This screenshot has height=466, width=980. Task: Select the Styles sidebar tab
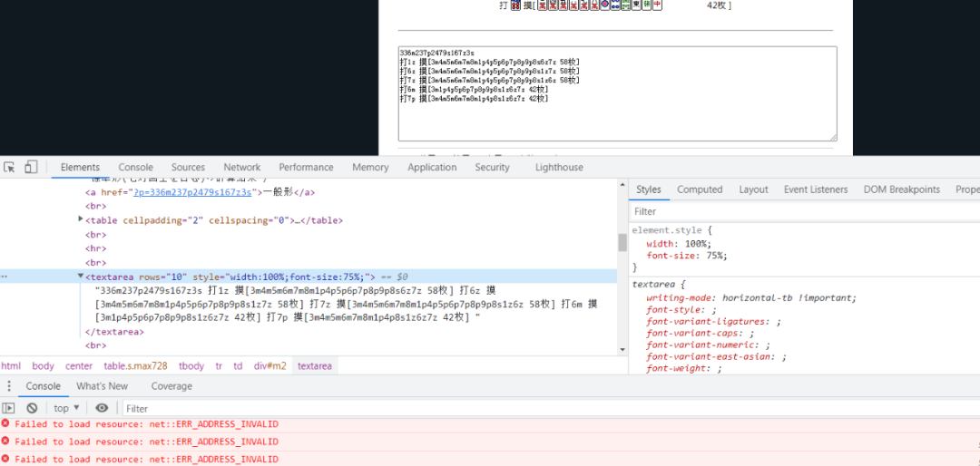(x=649, y=189)
